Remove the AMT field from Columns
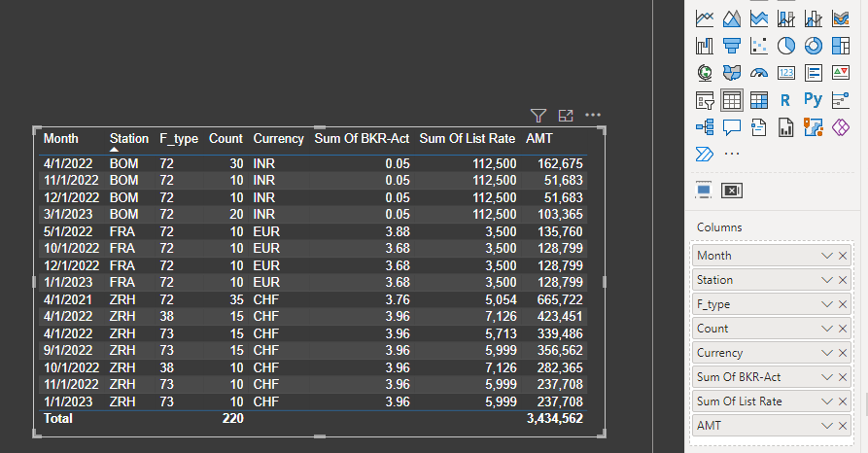Screen dimensions: 868x453 [843, 426]
